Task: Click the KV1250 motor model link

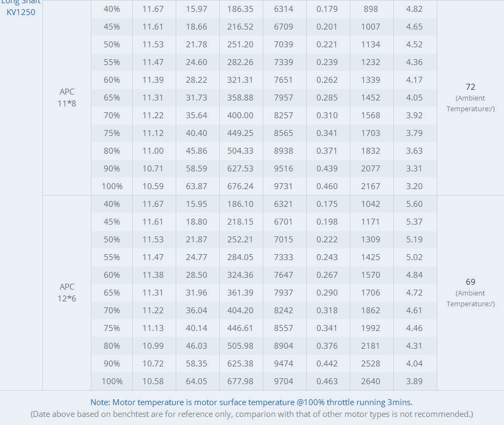Action: tap(21, 12)
